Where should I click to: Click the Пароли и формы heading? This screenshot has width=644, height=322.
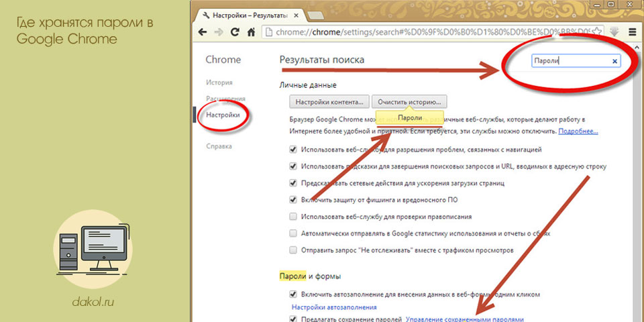tap(310, 276)
